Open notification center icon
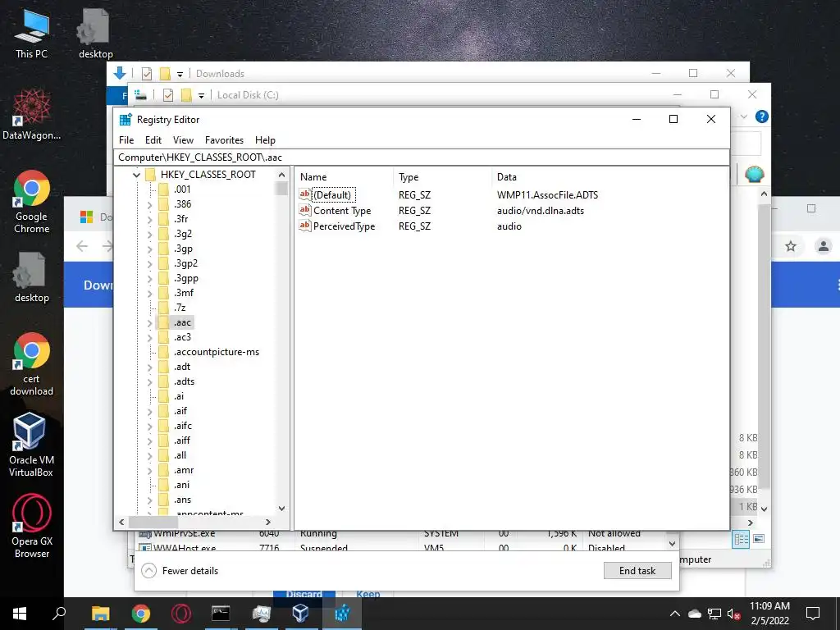The image size is (840, 630). click(x=813, y=614)
